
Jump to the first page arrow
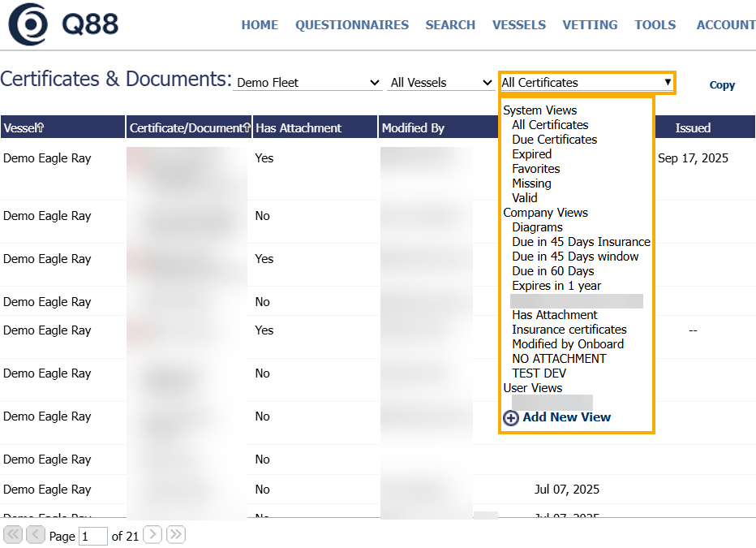coord(13,535)
